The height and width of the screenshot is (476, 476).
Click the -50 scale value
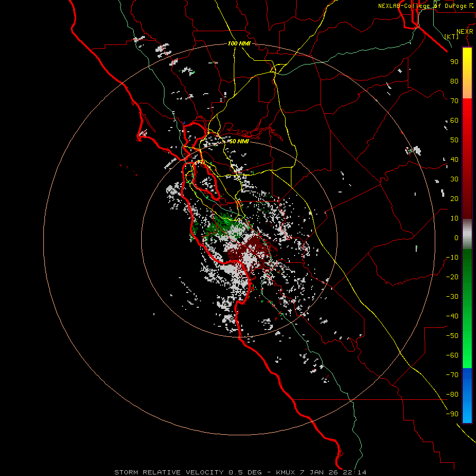tap(452, 336)
